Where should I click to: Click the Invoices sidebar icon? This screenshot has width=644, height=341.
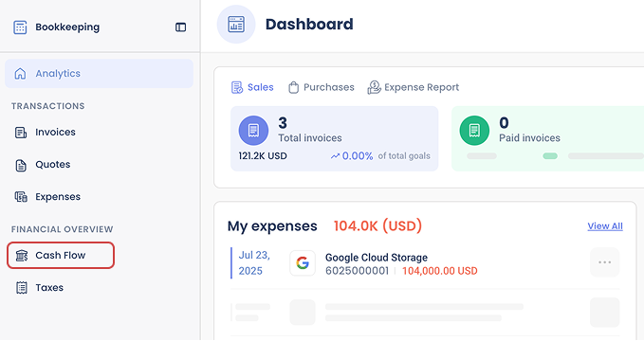pos(21,132)
